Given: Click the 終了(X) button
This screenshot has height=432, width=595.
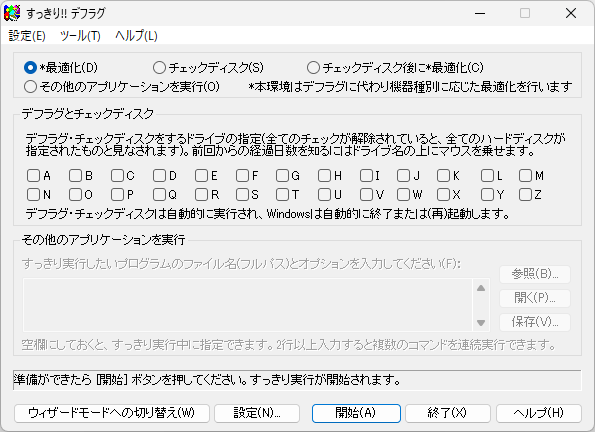Looking at the screenshot, I should pyautogui.click(x=447, y=413).
